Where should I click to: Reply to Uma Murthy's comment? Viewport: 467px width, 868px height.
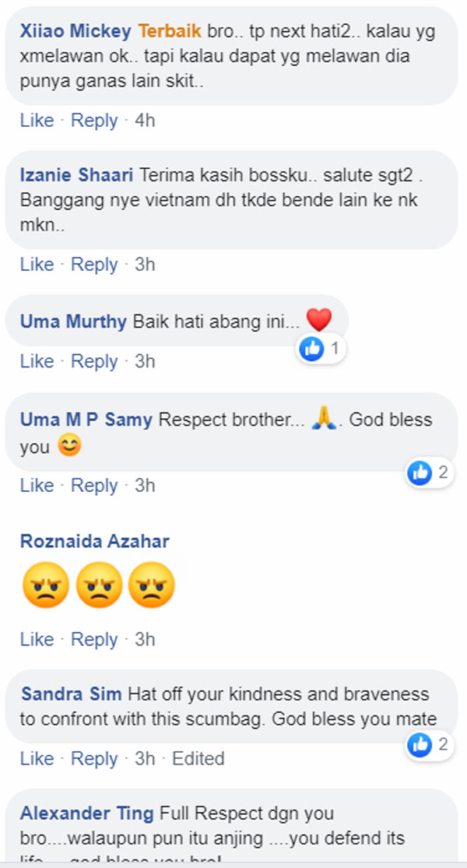(94, 360)
